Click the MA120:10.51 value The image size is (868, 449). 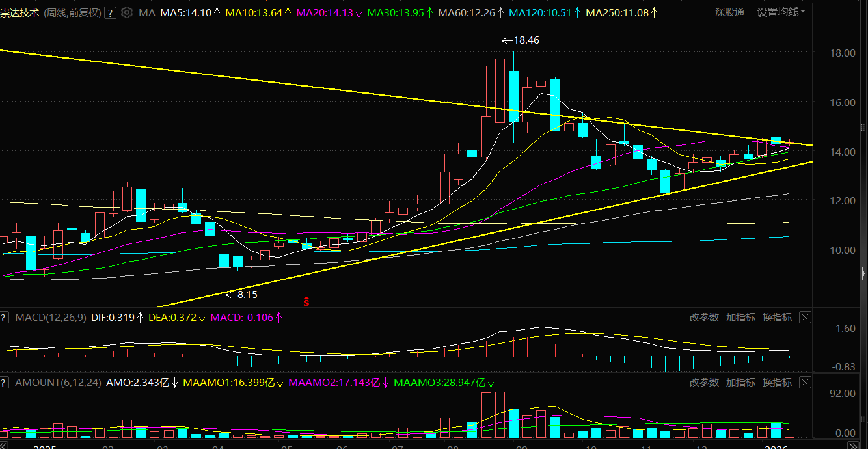click(x=540, y=12)
